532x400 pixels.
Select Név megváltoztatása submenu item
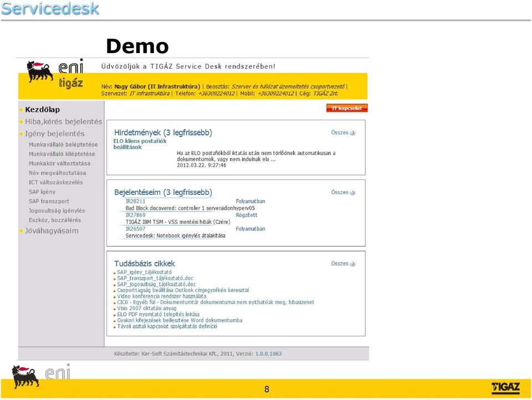(x=57, y=173)
